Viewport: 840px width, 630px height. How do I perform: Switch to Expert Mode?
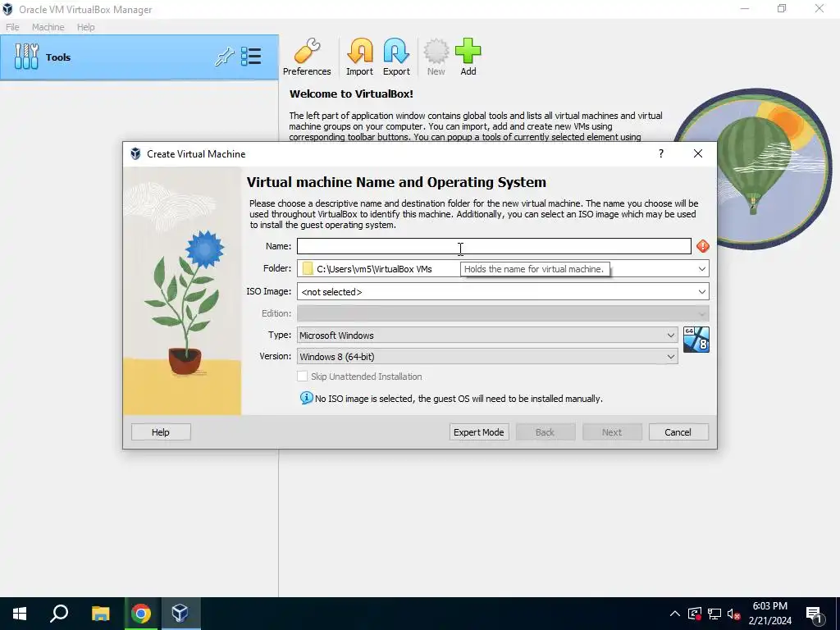479,432
